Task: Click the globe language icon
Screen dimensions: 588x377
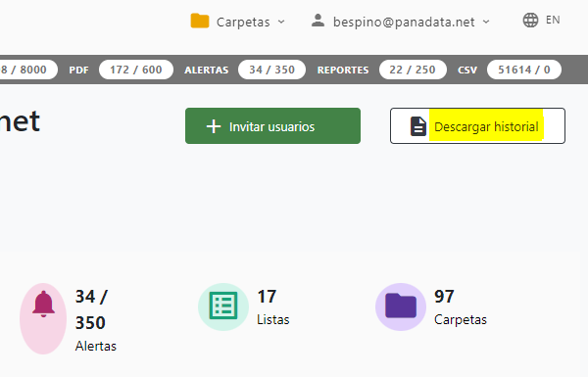Action: pos(530,21)
